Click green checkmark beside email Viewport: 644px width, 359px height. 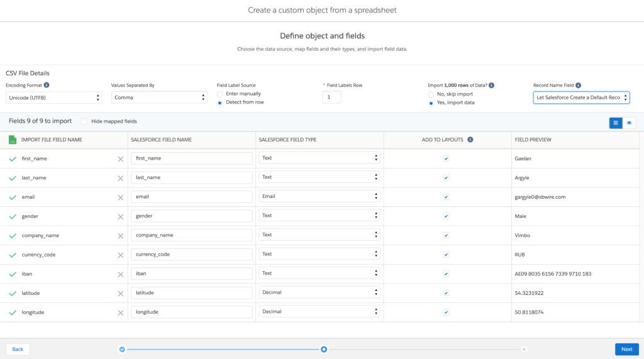[13, 197]
